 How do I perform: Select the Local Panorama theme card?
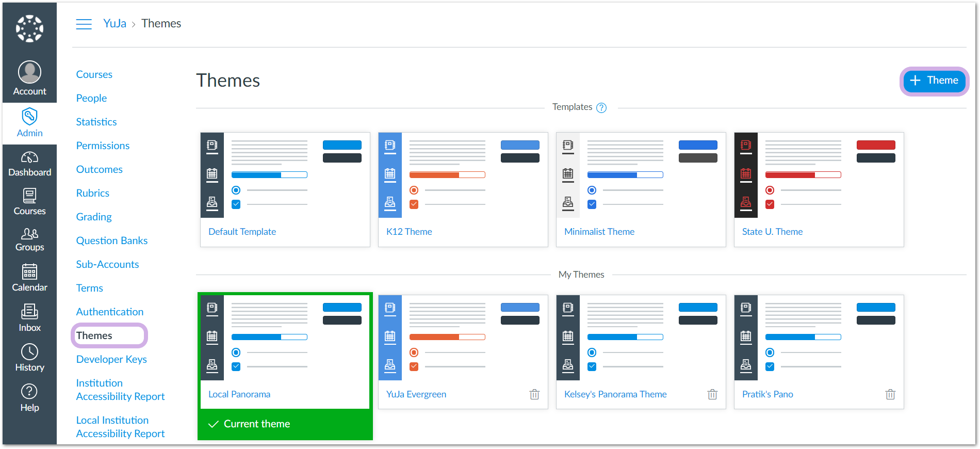point(285,351)
